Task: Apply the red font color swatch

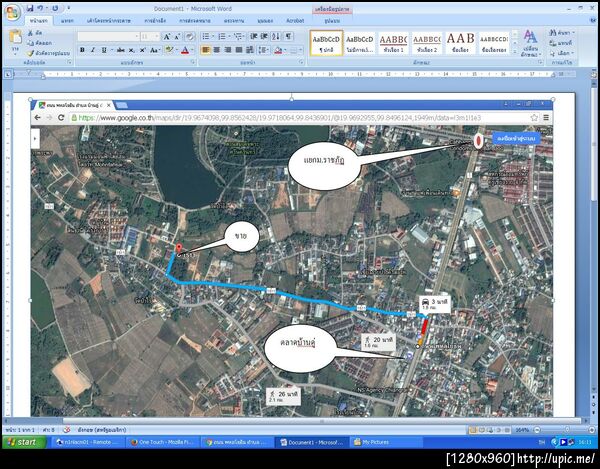Action: (x=185, y=50)
